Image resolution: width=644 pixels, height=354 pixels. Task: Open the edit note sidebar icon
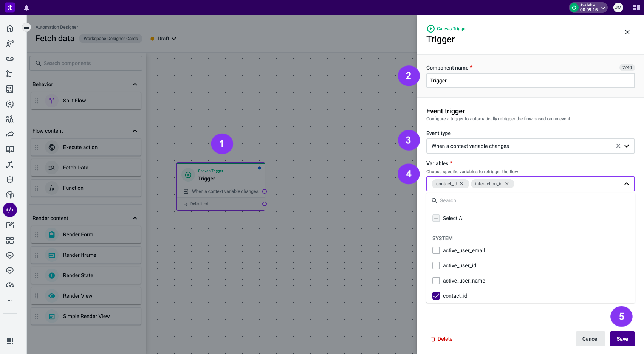(10, 225)
